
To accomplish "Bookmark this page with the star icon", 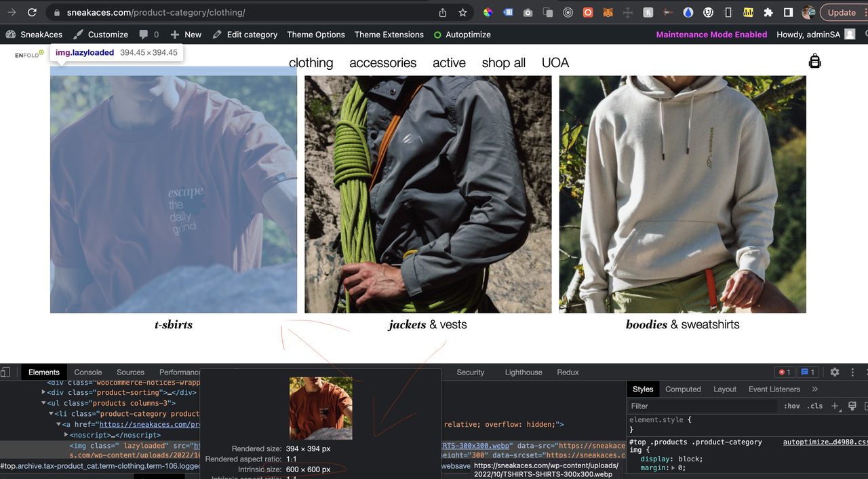I will (x=462, y=12).
